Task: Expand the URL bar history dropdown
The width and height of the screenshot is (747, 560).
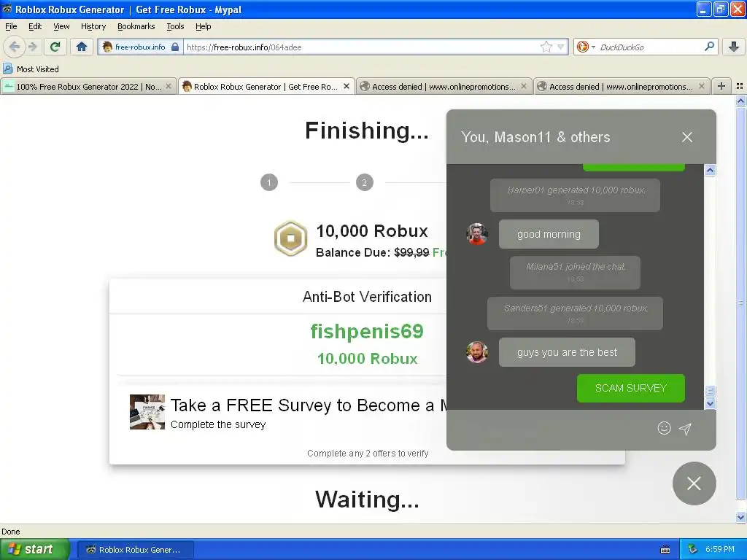Action: pos(561,47)
